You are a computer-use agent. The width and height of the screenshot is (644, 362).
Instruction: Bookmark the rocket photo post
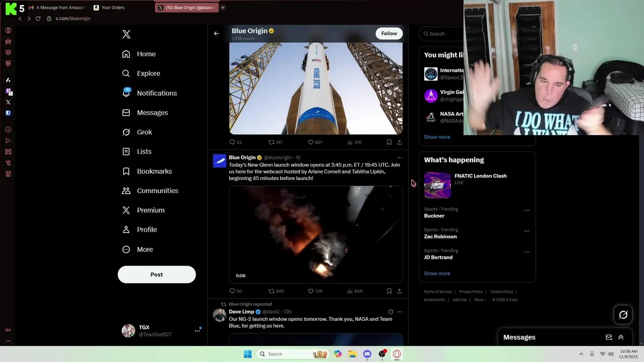389,142
